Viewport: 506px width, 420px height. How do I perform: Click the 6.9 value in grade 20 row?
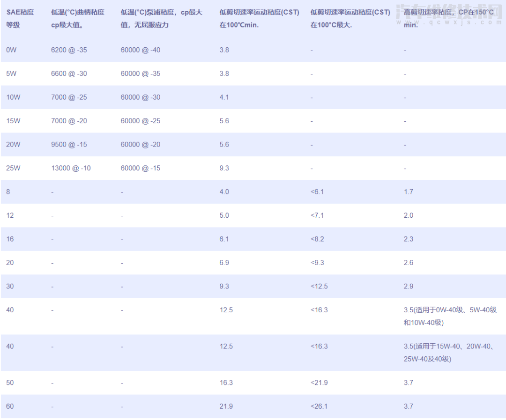(x=224, y=262)
